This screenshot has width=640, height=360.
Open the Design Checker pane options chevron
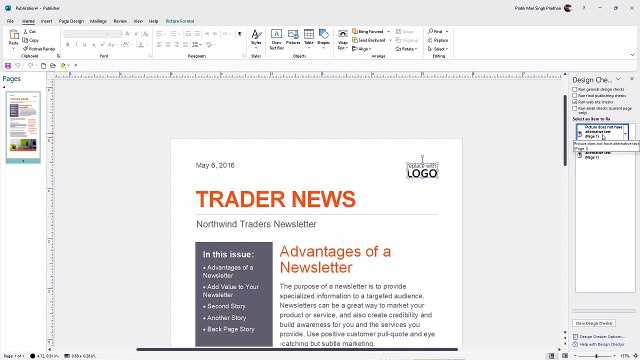coord(618,79)
